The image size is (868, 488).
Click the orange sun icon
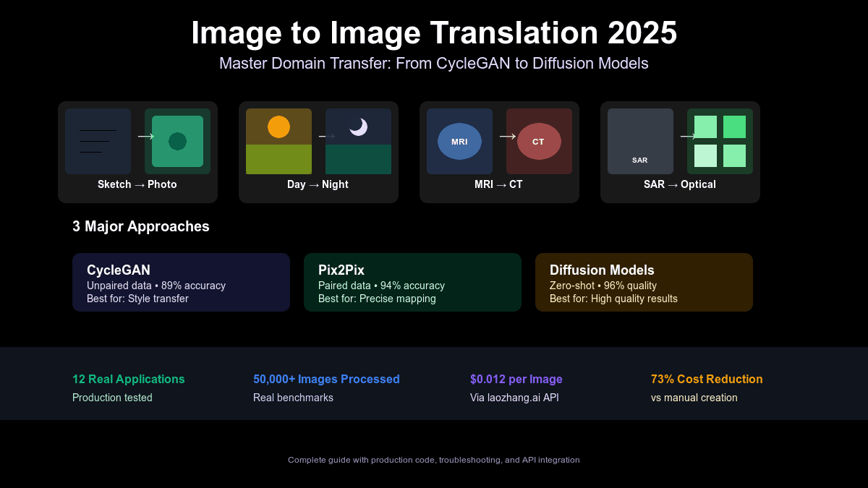click(x=278, y=127)
